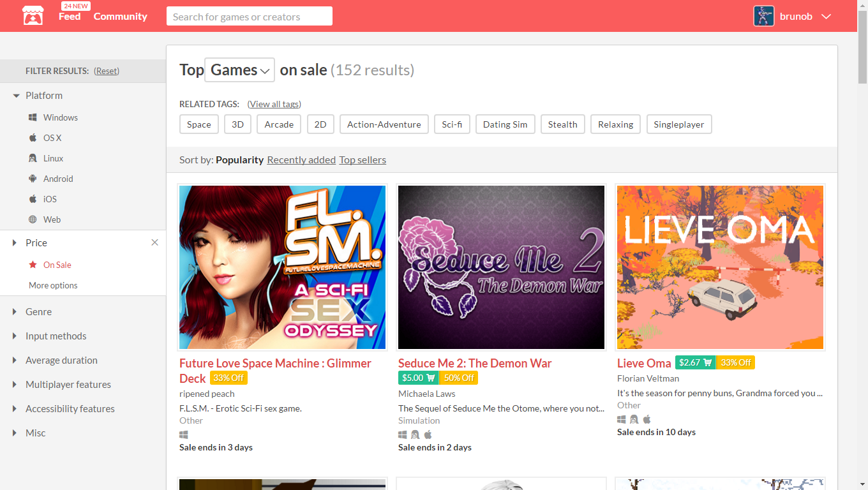The width and height of the screenshot is (868, 490).
Task: Click the itch.io store logo icon
Action: [33, 16]
